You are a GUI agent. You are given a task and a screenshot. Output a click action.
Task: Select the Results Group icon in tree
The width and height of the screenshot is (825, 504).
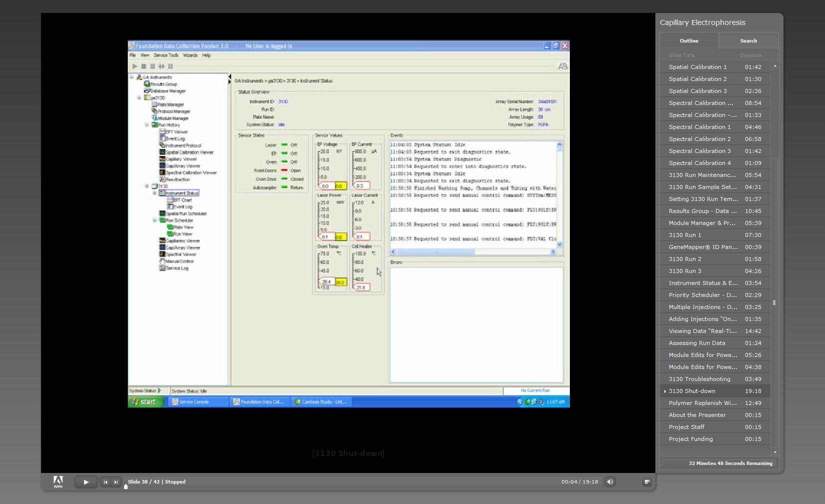147,84
